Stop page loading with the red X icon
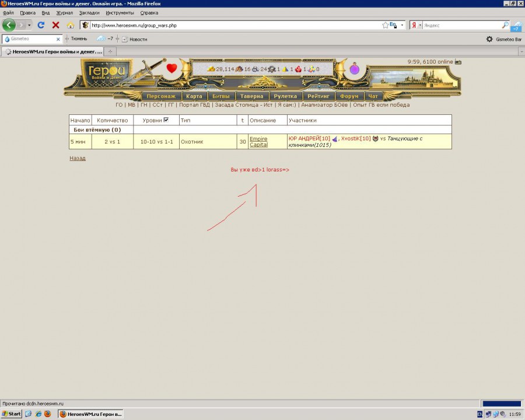 [56, 25]
